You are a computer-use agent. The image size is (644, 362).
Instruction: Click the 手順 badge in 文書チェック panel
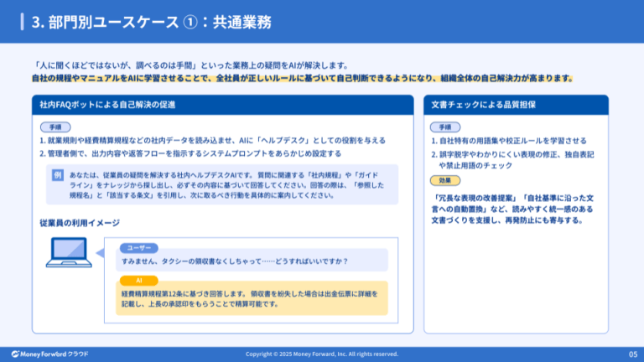pyautogui.click(x=445, y=127)
